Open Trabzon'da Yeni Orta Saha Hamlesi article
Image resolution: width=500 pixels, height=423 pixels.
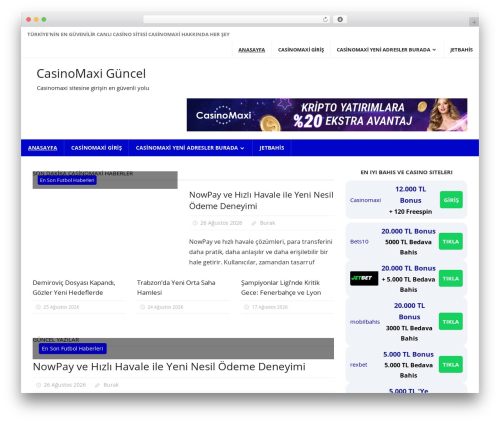(176, 287)
